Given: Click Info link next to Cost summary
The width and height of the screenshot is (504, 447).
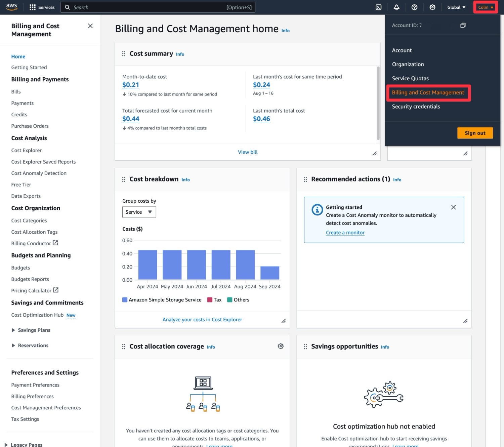Looking at the screenshot, I should tap(180, 54).
